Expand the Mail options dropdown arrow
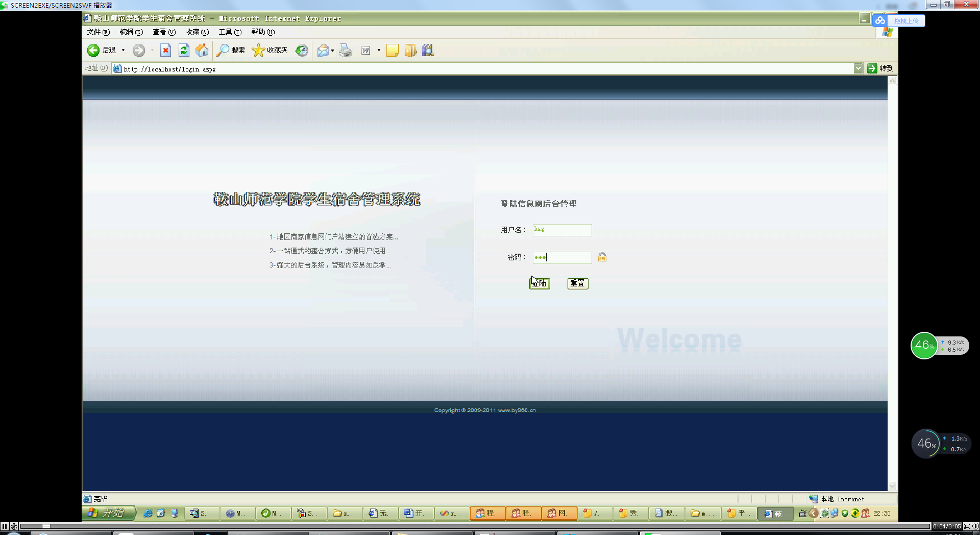Image resolution: width=980 pixels, height=535 pixels. point(332,50)
